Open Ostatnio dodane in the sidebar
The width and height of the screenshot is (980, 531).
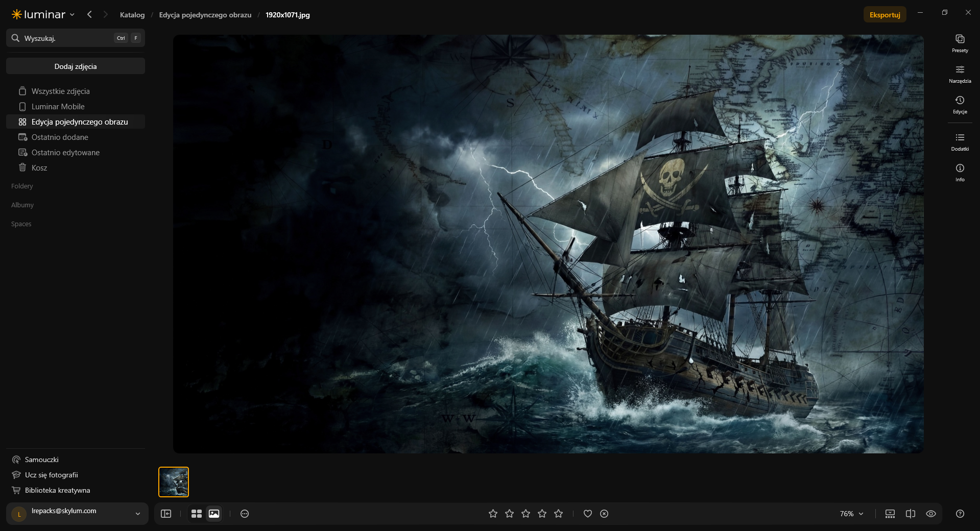76,137
